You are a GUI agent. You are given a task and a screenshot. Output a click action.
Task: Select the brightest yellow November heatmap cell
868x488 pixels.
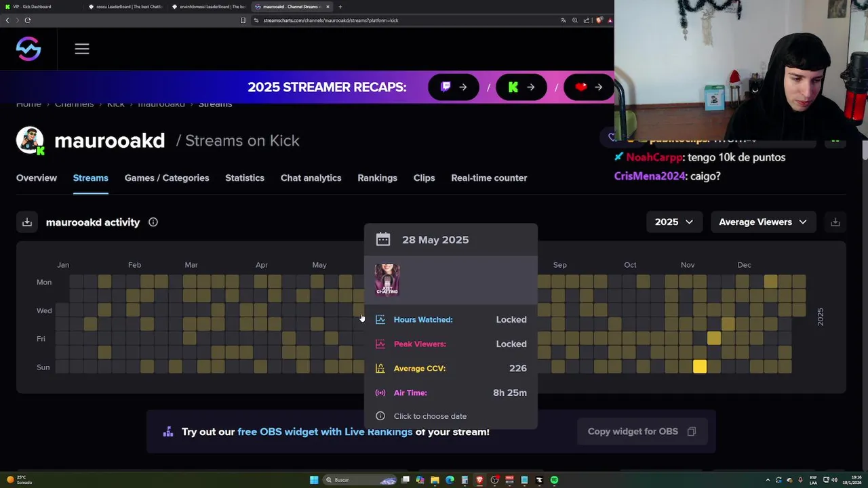tap(700, 367)
